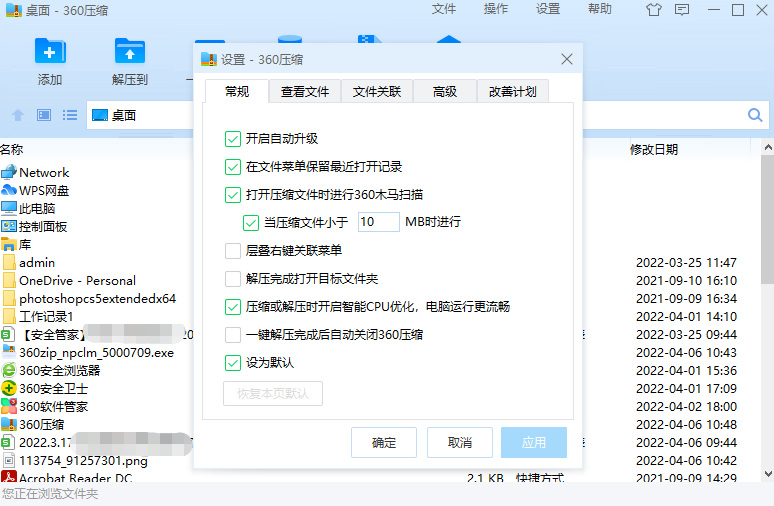This screenshot has width=774, height=506.
Task: Click the 解压到 (Extract to) toolbar icon
Action: 130,51
